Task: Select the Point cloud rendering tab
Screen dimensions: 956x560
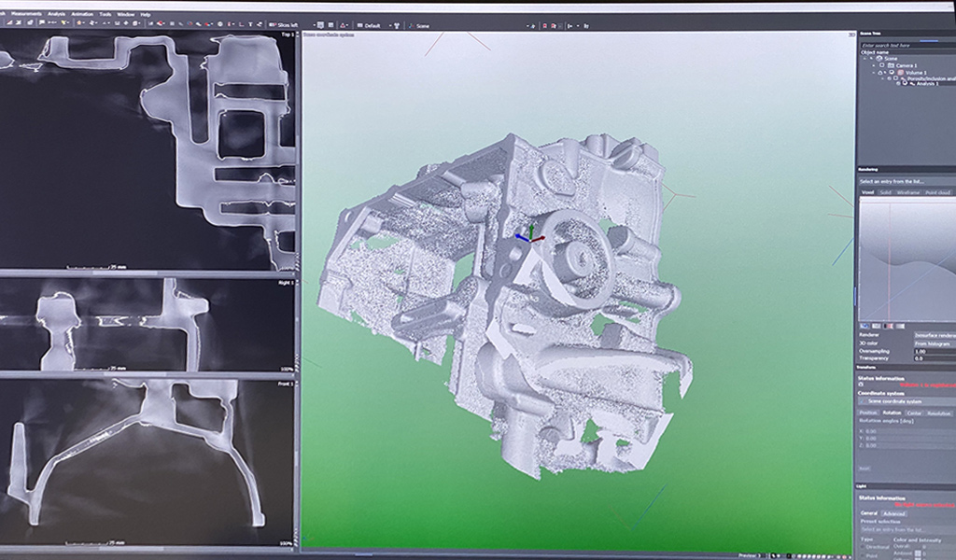Action: pyautogui.click(x=936, y=192)
